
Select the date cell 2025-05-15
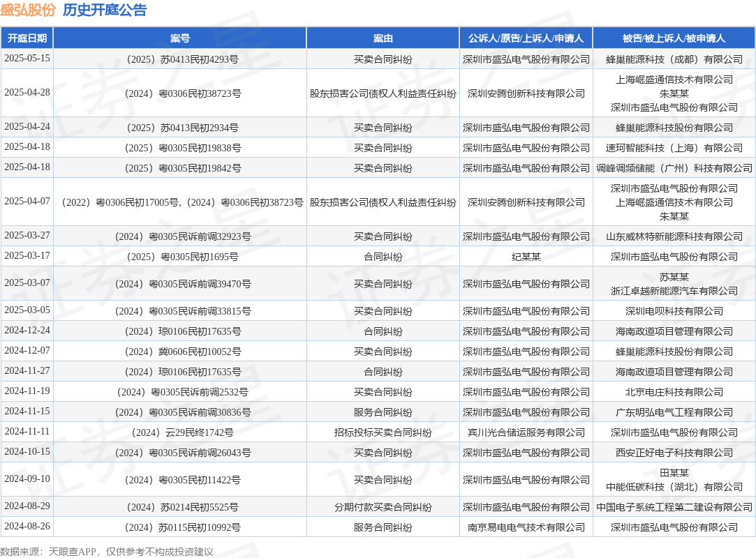tap(27, 59)
